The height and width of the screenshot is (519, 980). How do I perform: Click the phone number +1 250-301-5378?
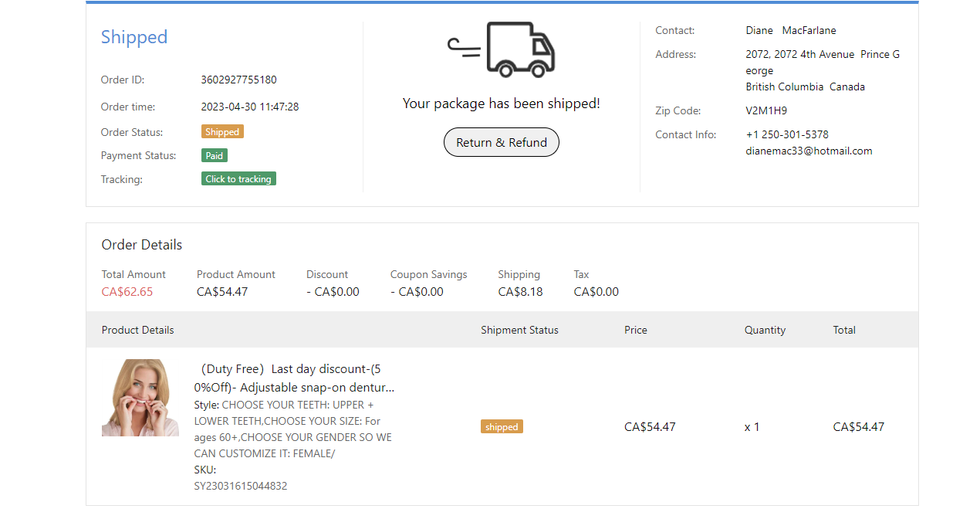pos(787,134)
